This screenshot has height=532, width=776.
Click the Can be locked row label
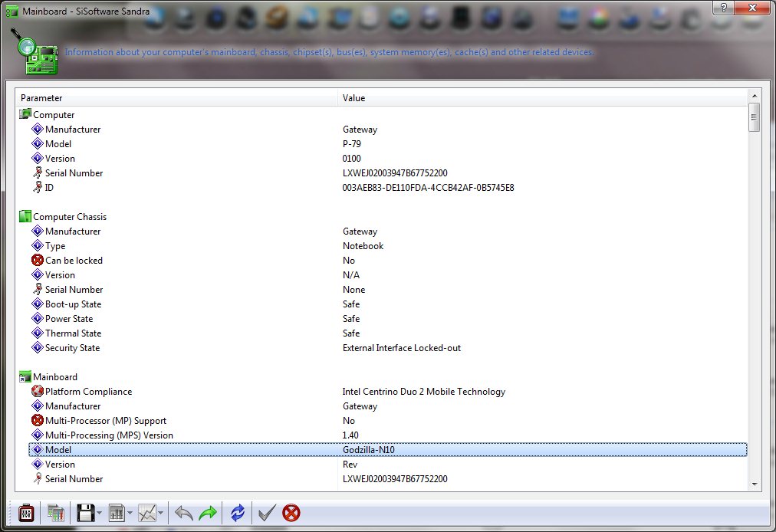[x=74, y=261]
